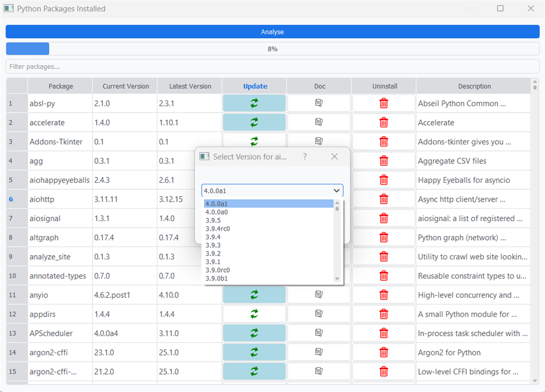Click 'Happy Eyebalis for asyncio' description
Screen dimensions: 545x392
click(x=464, y=180)
